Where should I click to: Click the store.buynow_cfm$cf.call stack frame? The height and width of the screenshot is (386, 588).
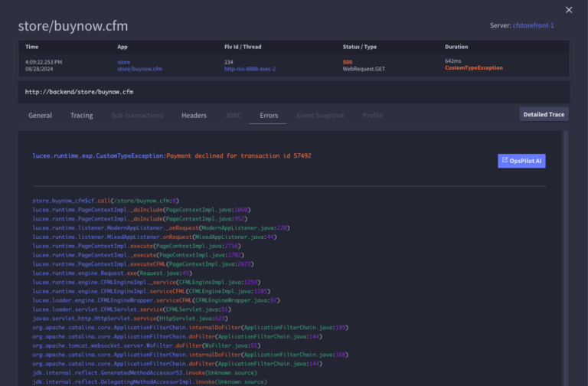(x=106, y=201)
